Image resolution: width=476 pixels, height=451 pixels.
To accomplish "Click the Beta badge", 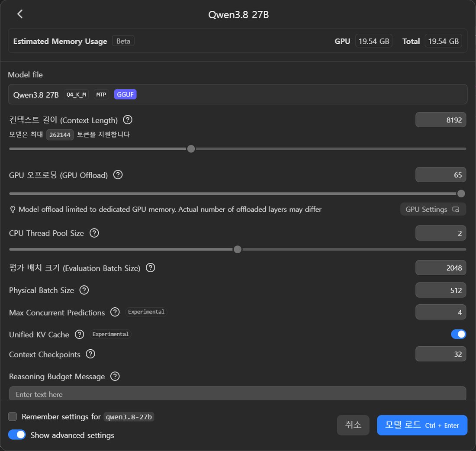I will [x=123, y=41].
